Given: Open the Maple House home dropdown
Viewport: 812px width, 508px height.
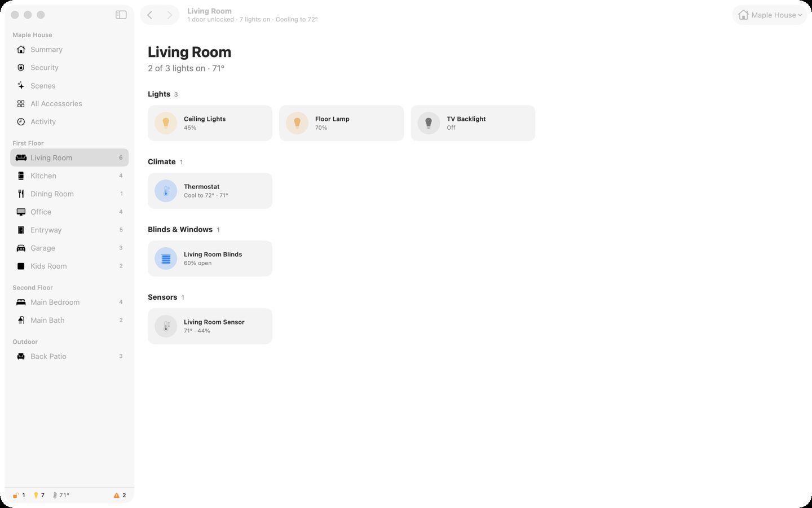Looking at the screenshot, I should coord(770,15).
